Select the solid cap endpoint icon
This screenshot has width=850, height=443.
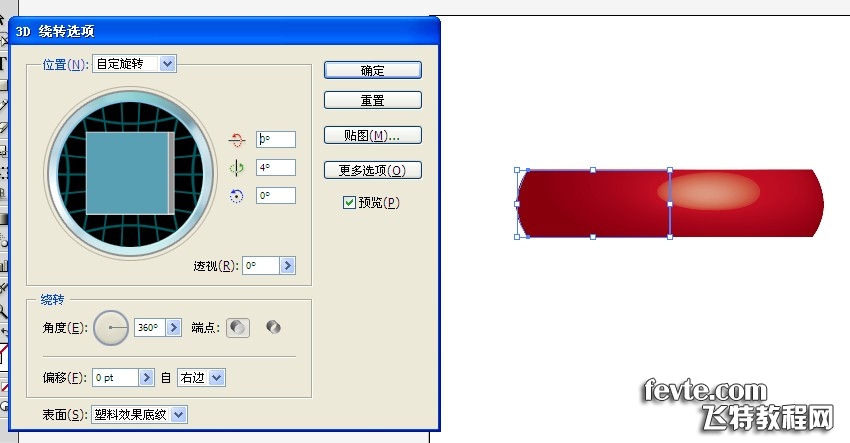(x=237, y=328)
